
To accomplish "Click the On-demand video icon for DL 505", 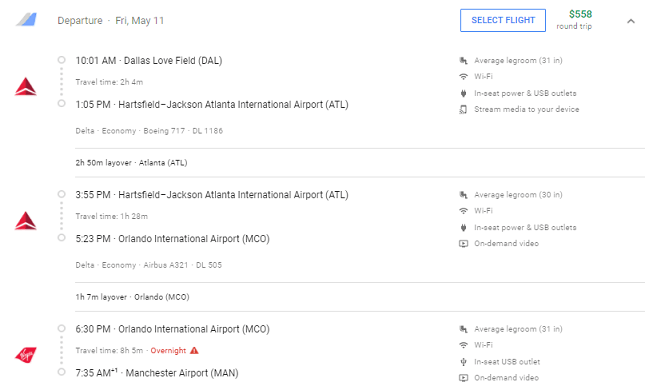I will pyautogui.click(x=463, y=244).
